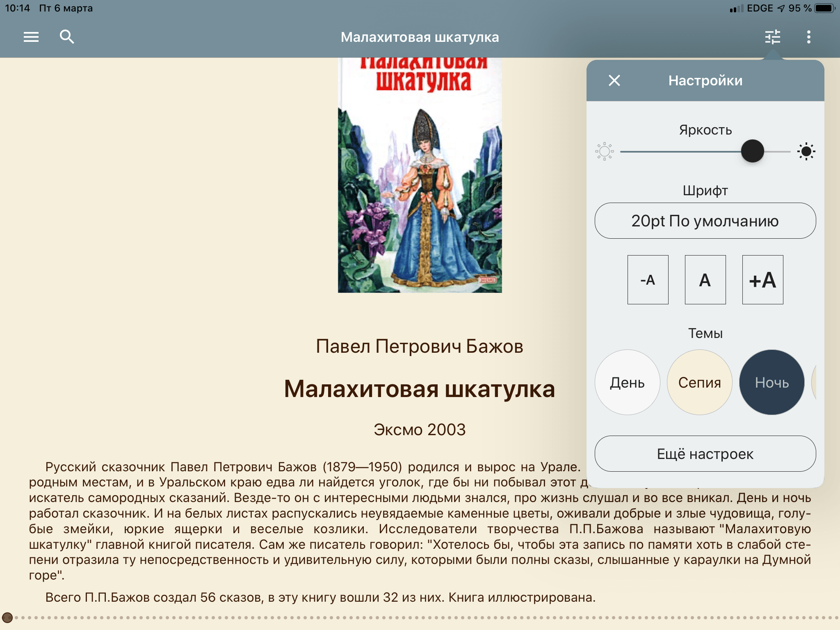Select the День theme
This screenshot has height=630, width=840.
coord(627,382)
